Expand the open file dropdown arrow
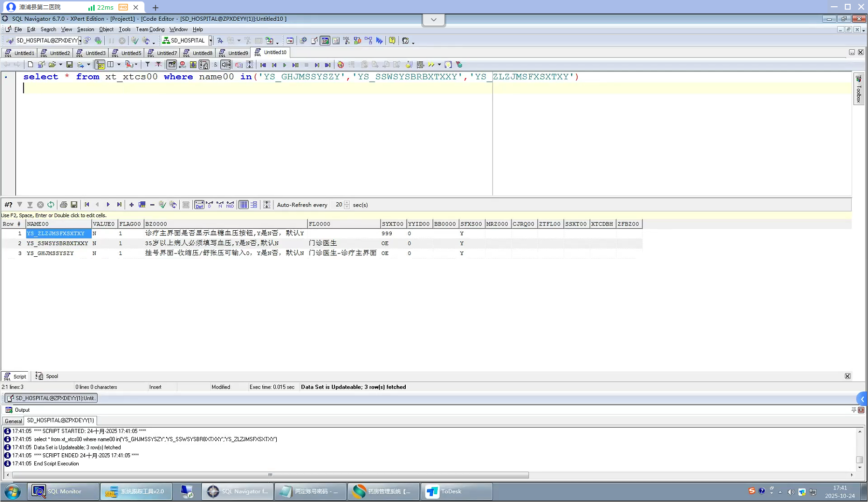 click(x=60, y=65)
